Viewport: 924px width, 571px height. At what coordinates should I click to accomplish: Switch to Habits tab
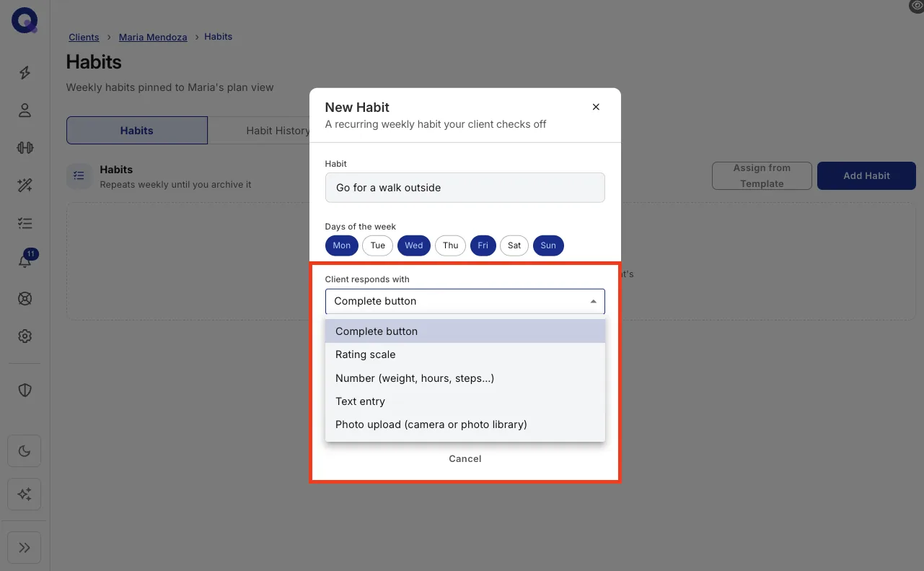point(137,131)
